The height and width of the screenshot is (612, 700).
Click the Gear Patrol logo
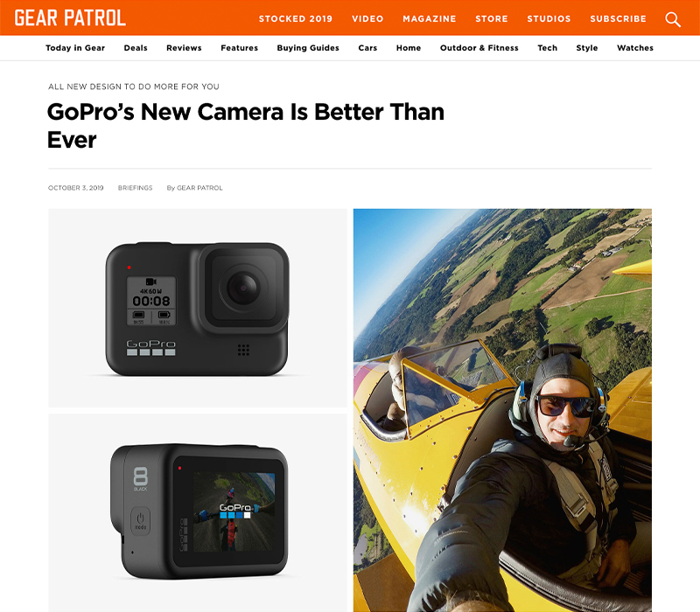[x=70, y=17]
